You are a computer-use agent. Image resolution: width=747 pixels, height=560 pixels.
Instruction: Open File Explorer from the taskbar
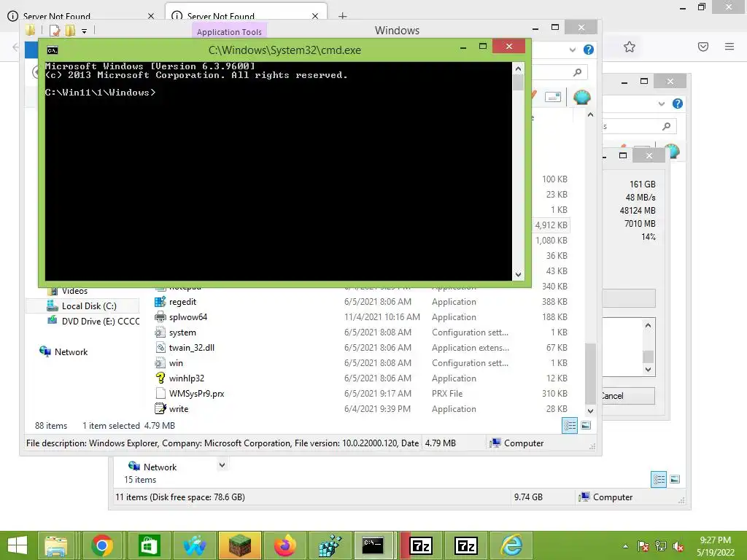tap(56, 545)
